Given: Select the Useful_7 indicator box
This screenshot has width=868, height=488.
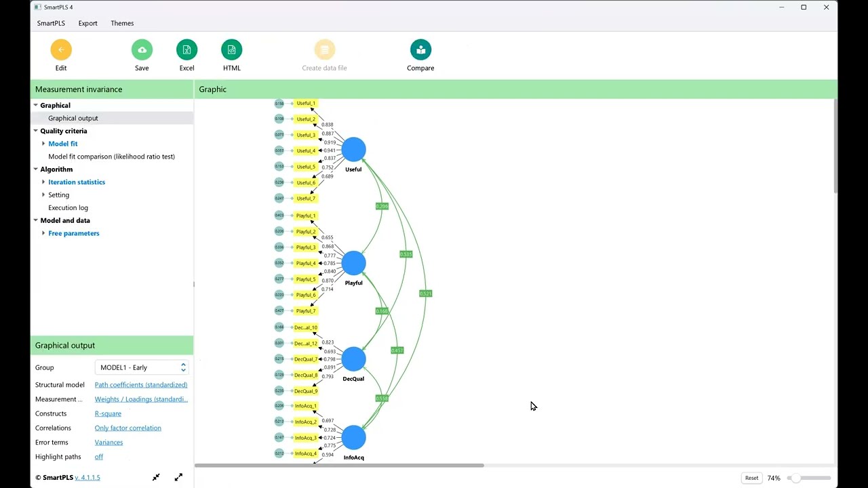Looking at the screenshot, I should [x=306, y=198].
